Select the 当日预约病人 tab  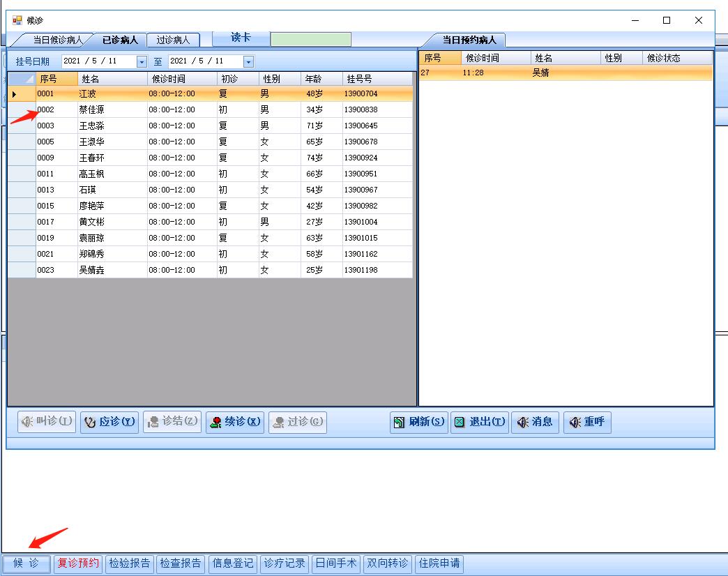click(469, 40)
